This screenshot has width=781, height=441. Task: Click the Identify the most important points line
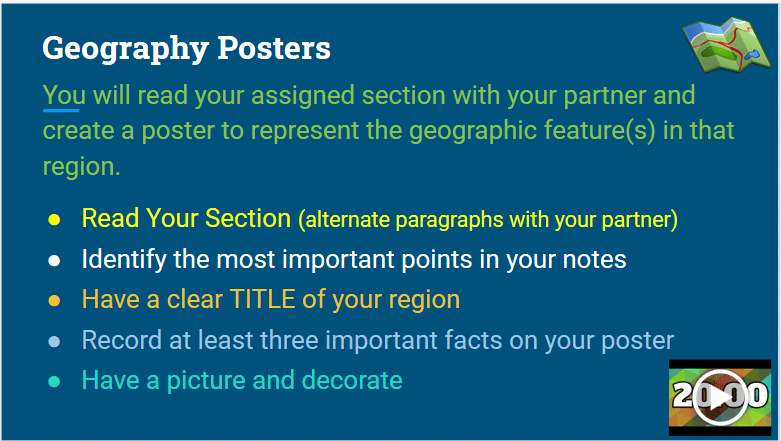pos(354,259)
